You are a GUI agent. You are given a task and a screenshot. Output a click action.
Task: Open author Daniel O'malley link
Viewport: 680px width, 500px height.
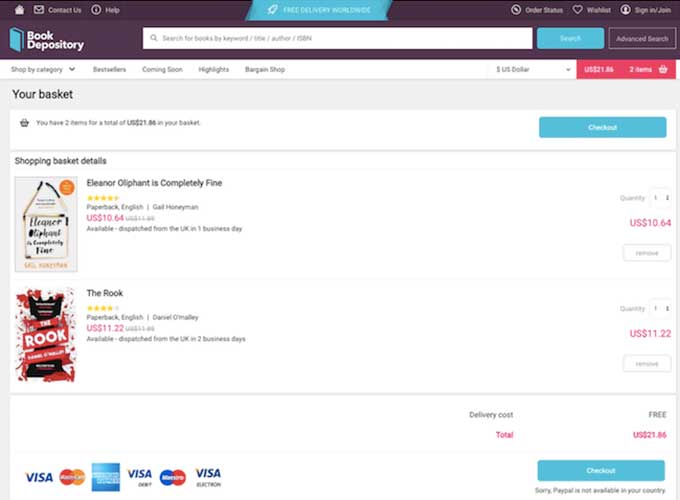[x=175, y=317]
